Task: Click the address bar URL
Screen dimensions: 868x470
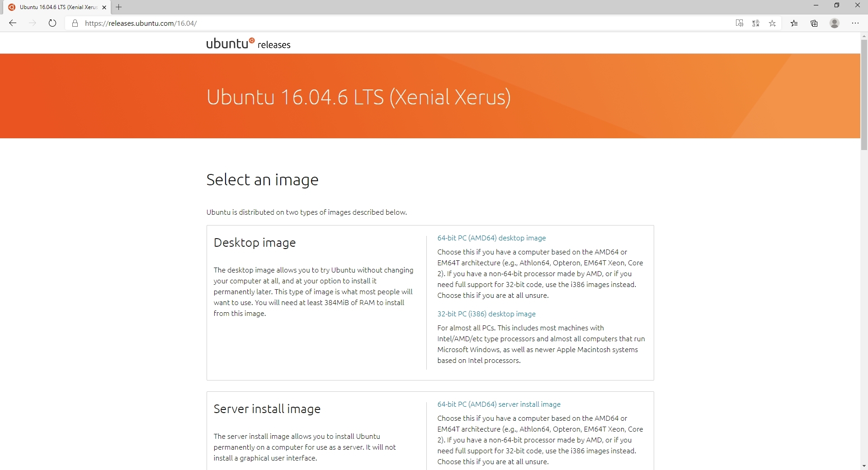Action: tap(141, 23)
